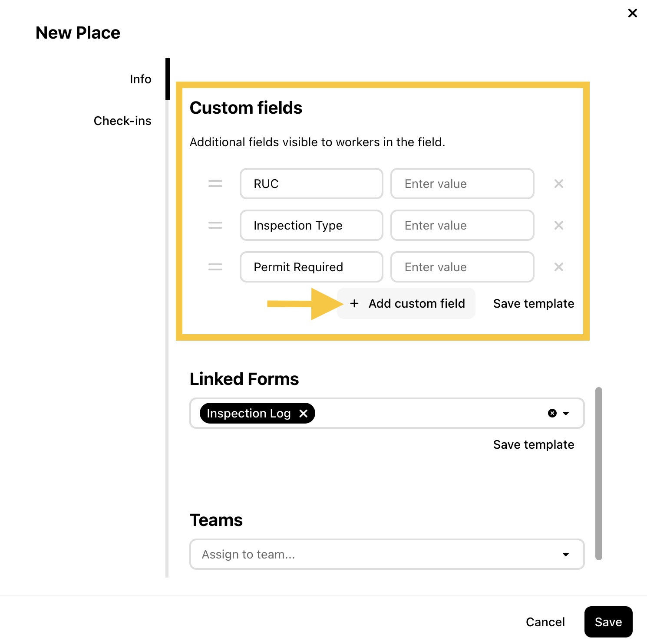The image size is (647, 644).
Task: Click the vertical scrollbar thumb
Action: 598,473
